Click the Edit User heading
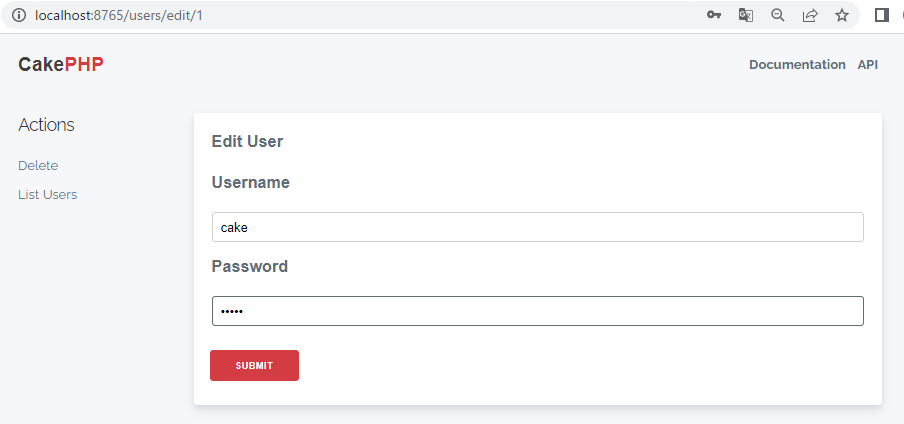This screenshot has height=424, width=904. tap(247, 141)
